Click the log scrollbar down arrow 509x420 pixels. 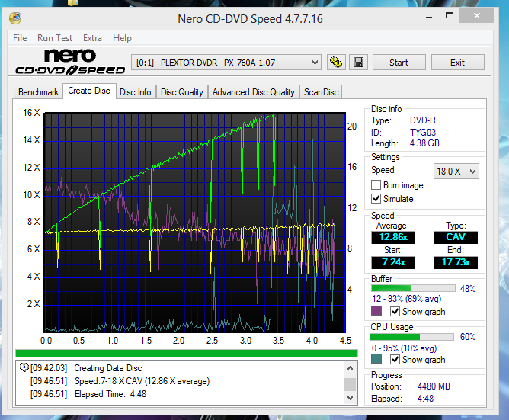[350, 398]
